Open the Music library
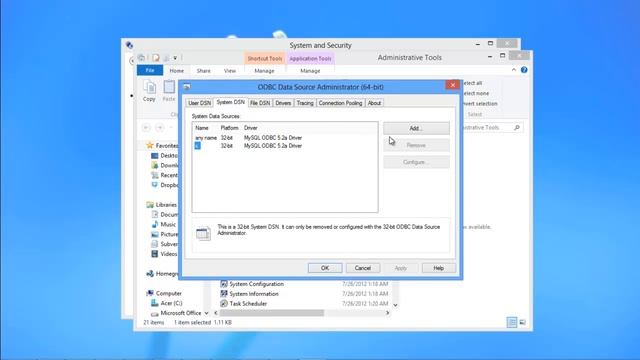This screenshot has width=640, height=360. (164, 224)
